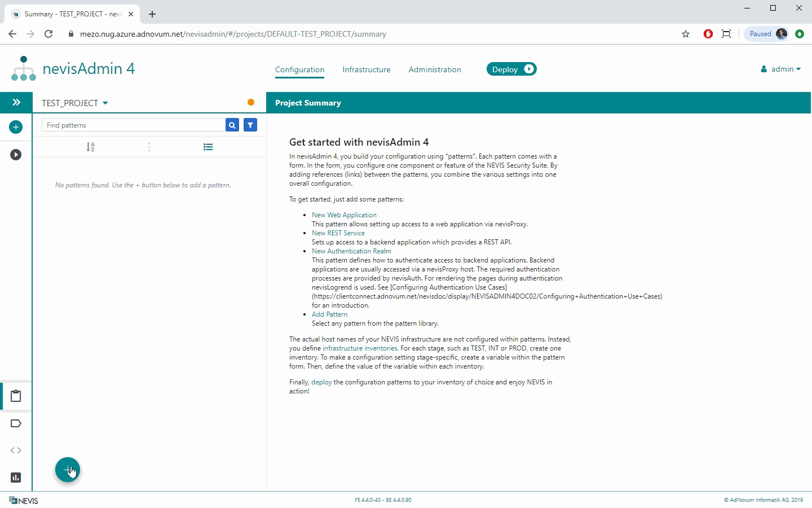
Task: Expand the left sidebar with double chevron
Action: [x=16, y=102]
